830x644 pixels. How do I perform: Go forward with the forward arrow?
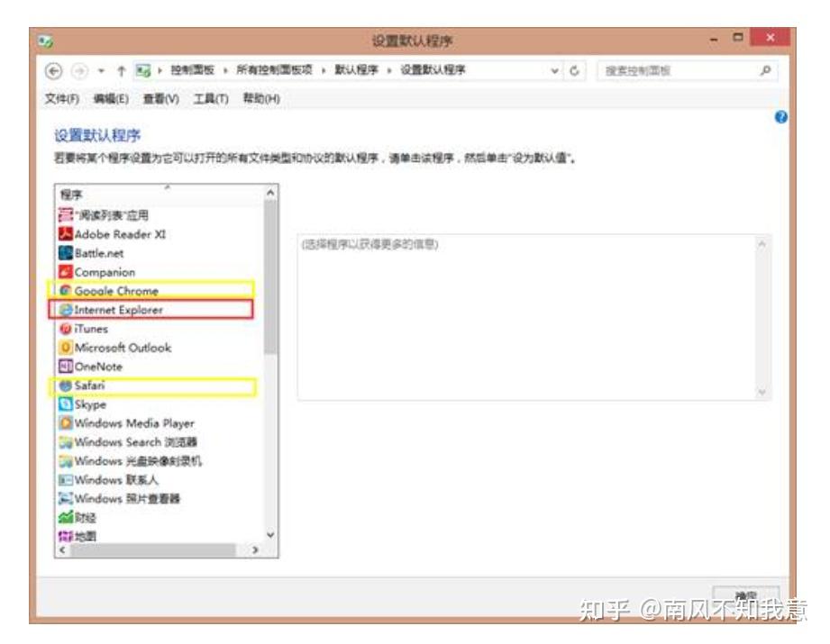79,70
